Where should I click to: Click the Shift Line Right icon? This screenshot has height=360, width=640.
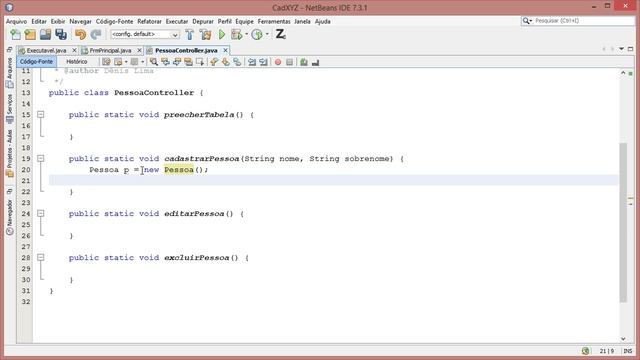point(263,62)
